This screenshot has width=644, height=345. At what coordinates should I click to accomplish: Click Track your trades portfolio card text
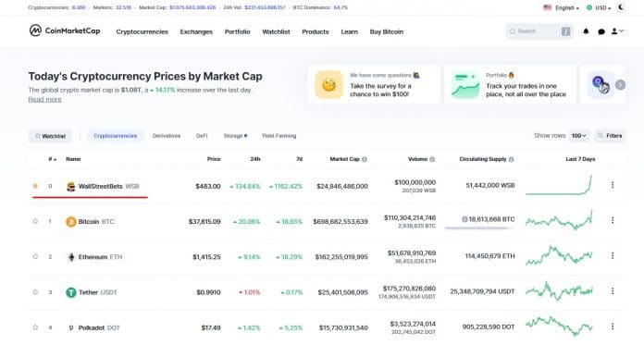[x=526, y=90]
